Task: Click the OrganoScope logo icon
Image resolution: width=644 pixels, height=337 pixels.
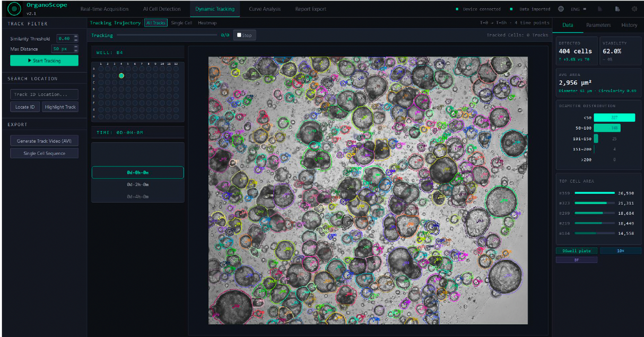Action: point(14,8)
